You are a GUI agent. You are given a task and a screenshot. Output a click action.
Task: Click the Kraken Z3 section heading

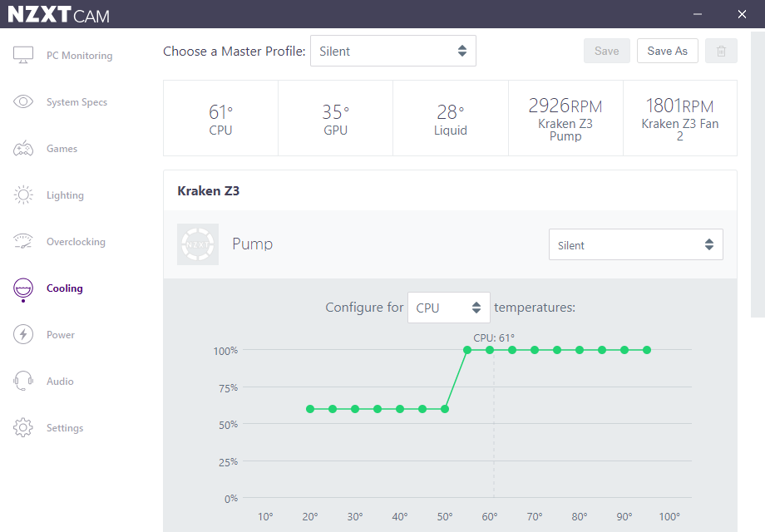[209, 190]
